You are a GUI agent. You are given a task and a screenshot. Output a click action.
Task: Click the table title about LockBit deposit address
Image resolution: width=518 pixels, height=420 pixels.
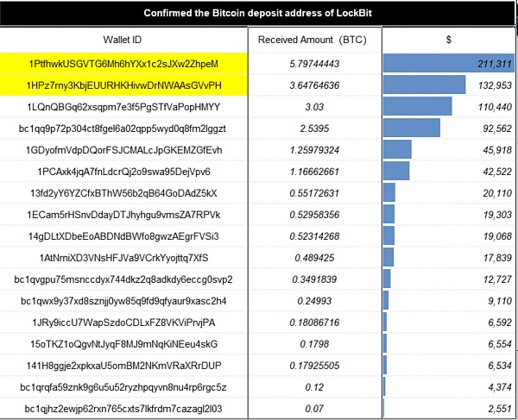tap(259, 13)
